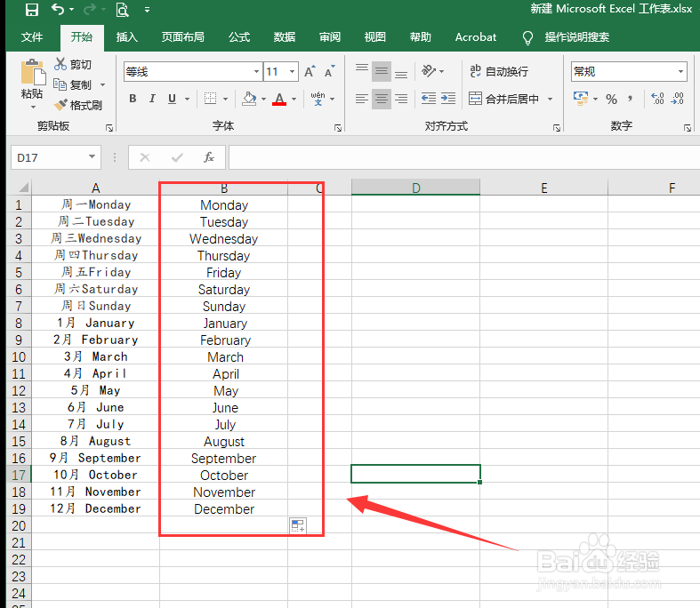
Task: Click the 操作说明搜索 search box
Action: [576, 37]
